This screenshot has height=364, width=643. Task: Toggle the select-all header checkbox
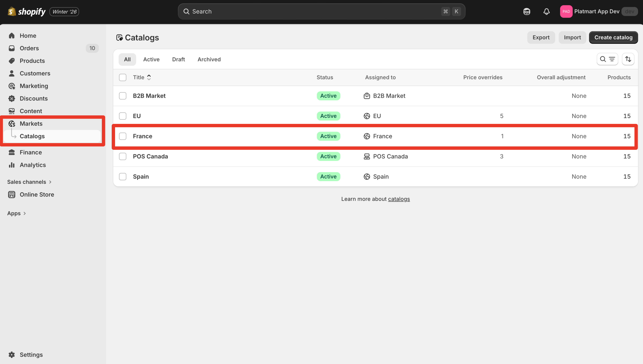123,78
